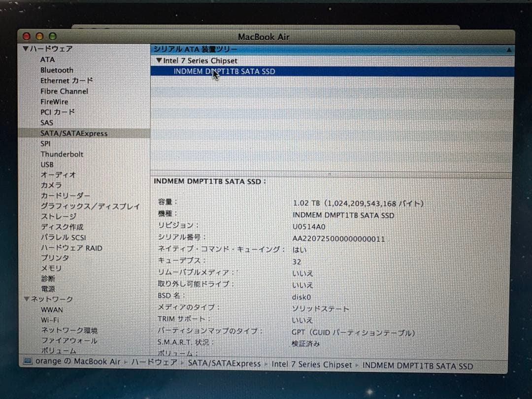Click the GPT partition map value
Viewport: 532px width, 399px height.
click(x=353, y=332)
